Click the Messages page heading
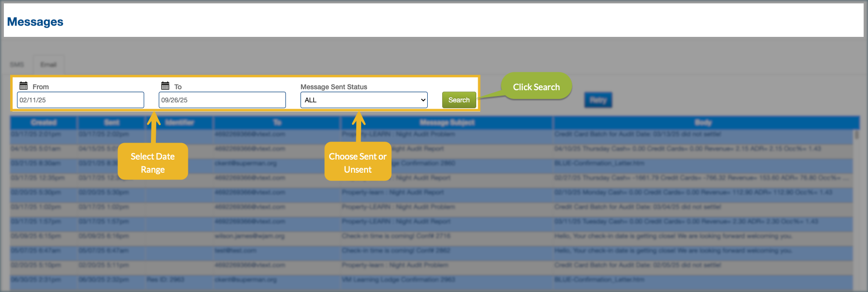This screenshot has width=868, height=292. 35,22
